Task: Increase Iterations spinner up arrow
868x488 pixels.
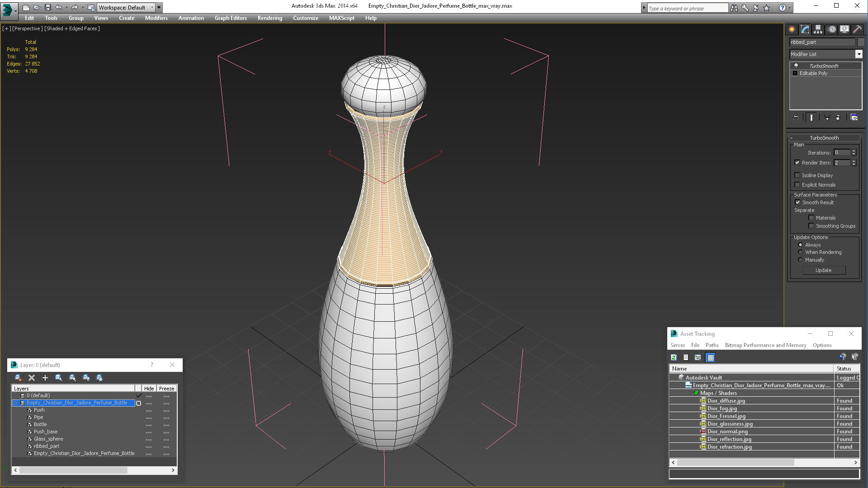Action: click(x=854, y=151)
